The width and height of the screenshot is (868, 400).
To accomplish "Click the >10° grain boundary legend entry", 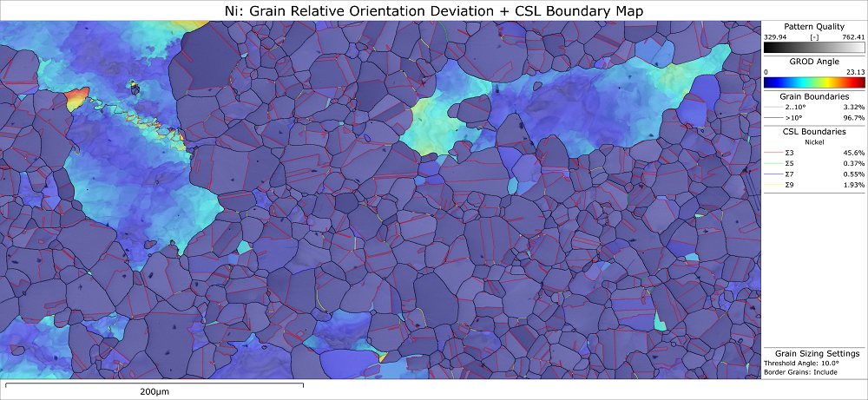I will click(x=814, y=118).
